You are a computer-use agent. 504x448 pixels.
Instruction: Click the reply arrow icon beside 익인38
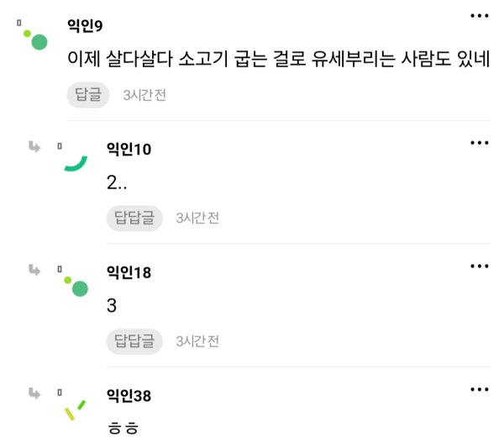(x=34, y=393)
